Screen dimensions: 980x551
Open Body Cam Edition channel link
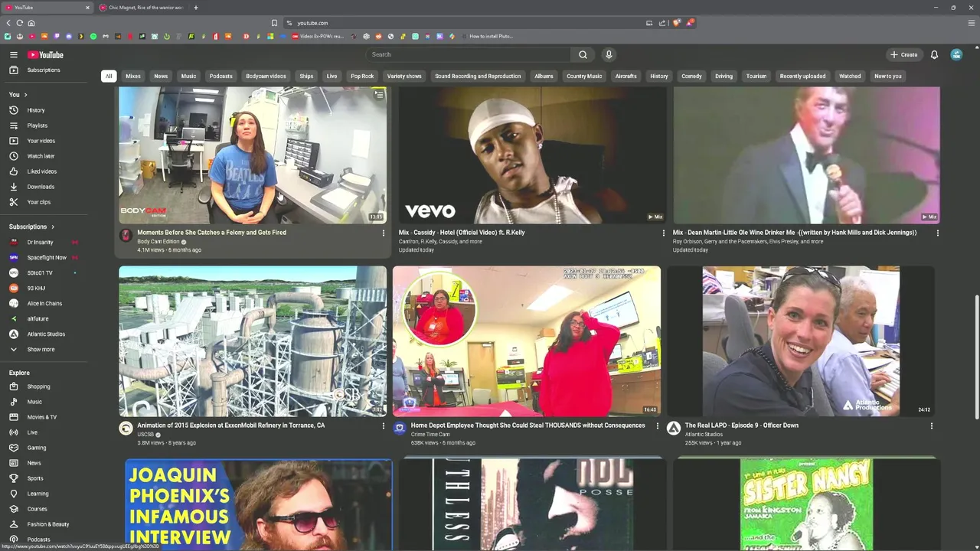(x=158, y=242)
